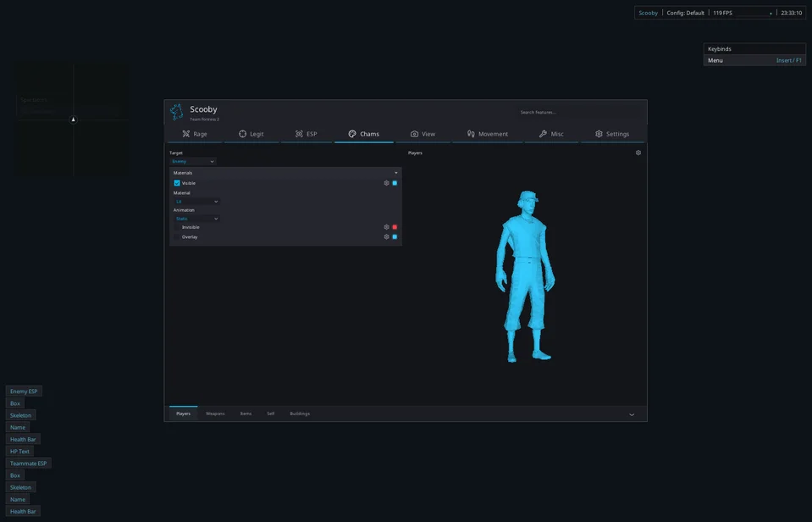
Task: Click the Config: Default watermark entry
Action: pos(685,13)
